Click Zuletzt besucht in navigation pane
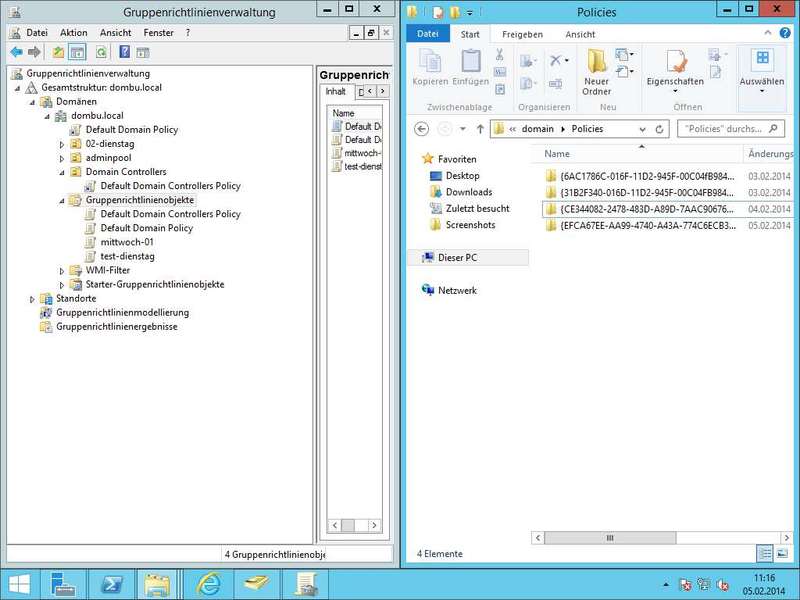This screenshot has width=800, height=600. pyautogui.click(x=478, y=208)
